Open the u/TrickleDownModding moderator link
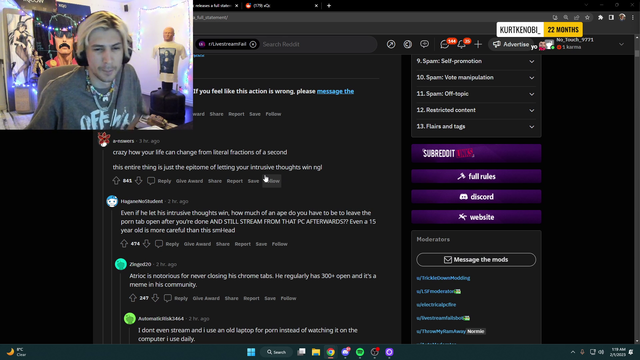 pos(443,278)
